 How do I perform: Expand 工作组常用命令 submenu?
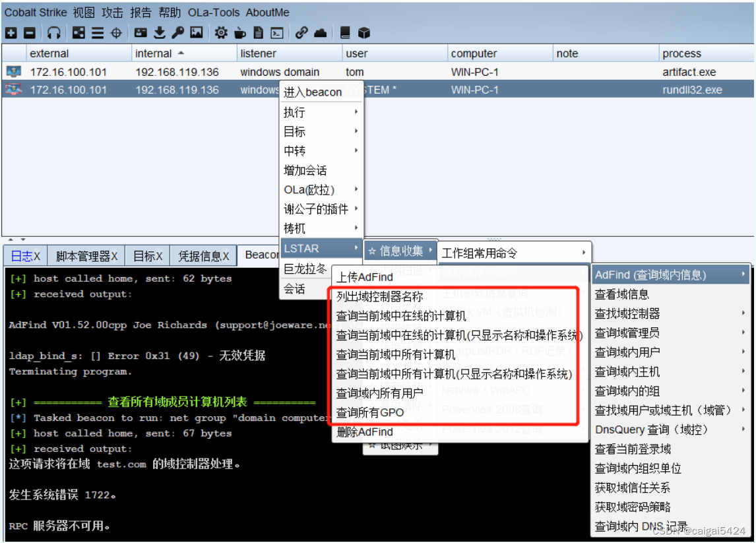coord(514,253)
